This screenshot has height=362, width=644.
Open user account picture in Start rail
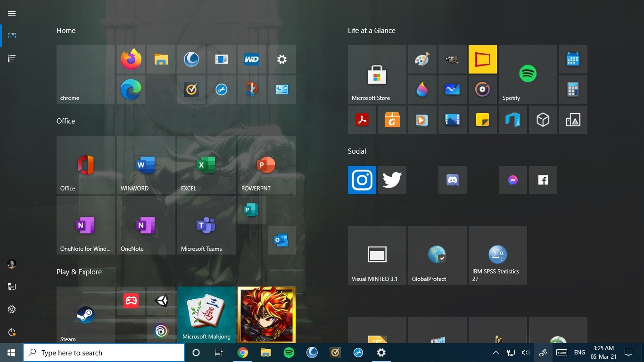(12, 264)
